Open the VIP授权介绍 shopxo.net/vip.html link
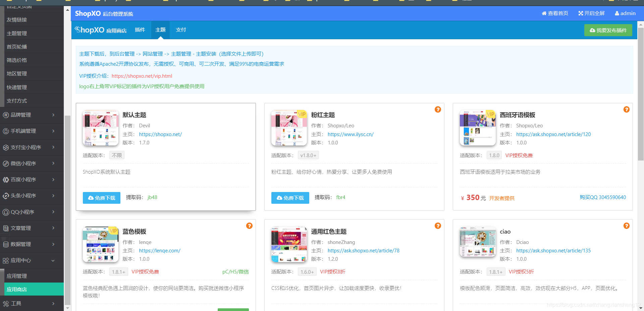Image resolution: width=644 pixels, height=311 pixels. pos(142,76)
